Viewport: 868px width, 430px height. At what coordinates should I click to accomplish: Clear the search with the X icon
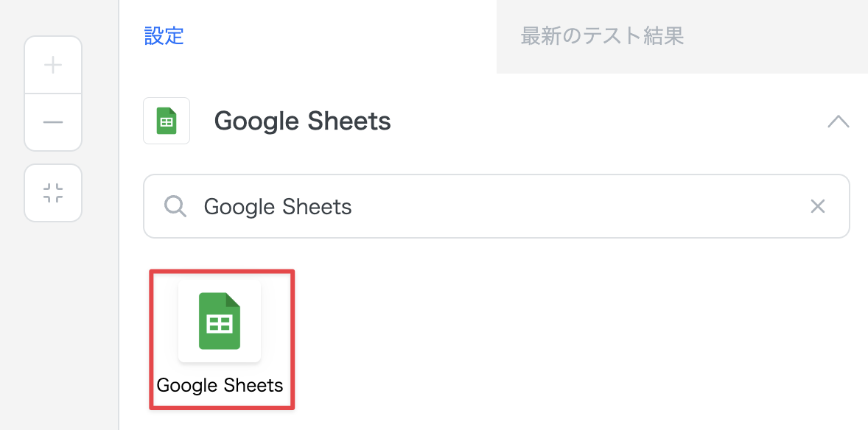click(817, 207)
